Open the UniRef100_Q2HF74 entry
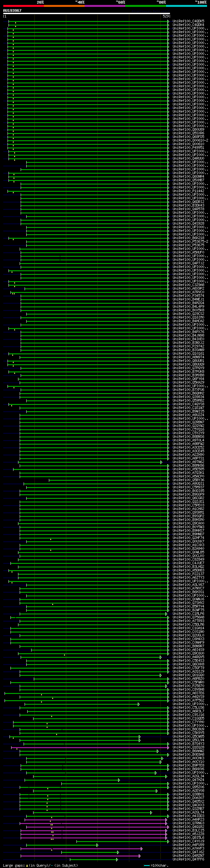 (188, 538)
